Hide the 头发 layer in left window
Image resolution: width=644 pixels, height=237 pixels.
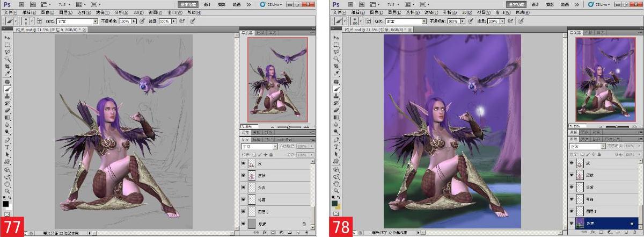point(243,188)
